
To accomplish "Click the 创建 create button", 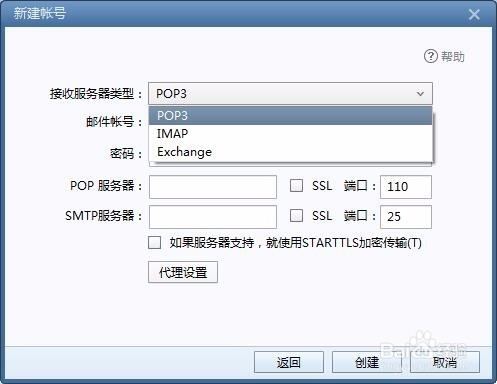I will 367,362.
